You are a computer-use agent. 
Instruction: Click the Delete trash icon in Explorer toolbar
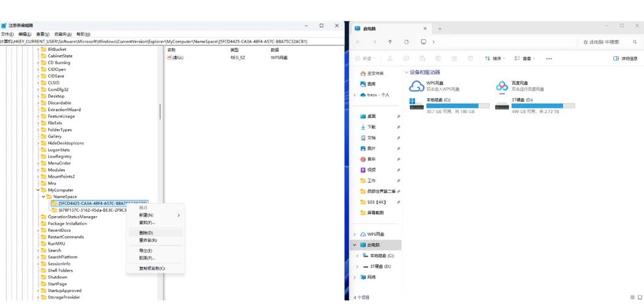pos(471,59)
